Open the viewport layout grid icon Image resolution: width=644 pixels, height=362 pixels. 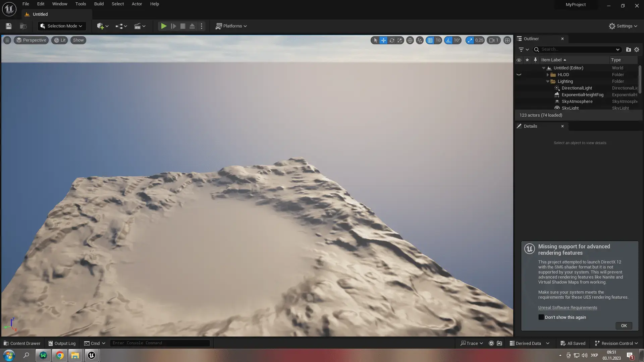(507, 40)
